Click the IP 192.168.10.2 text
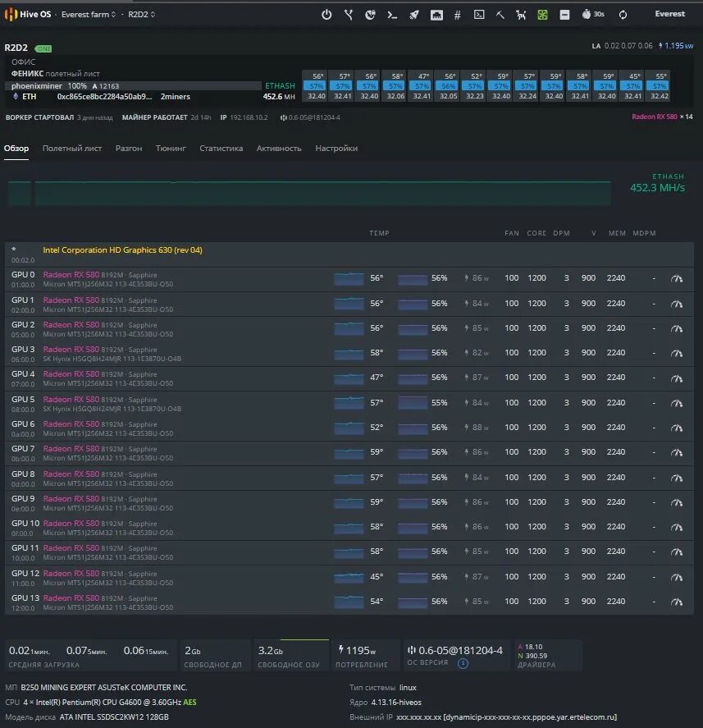 [x=244, y=117]
